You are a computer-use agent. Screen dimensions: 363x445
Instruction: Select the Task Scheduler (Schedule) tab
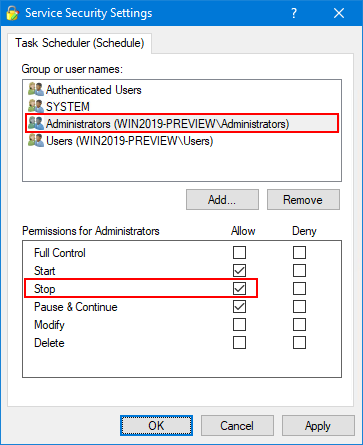[80, 43]
